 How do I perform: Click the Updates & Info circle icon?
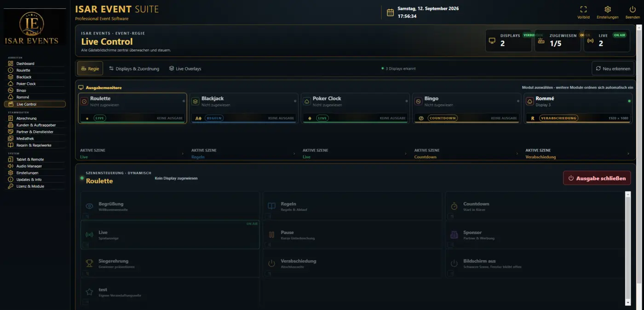click(x=11, y=180)
